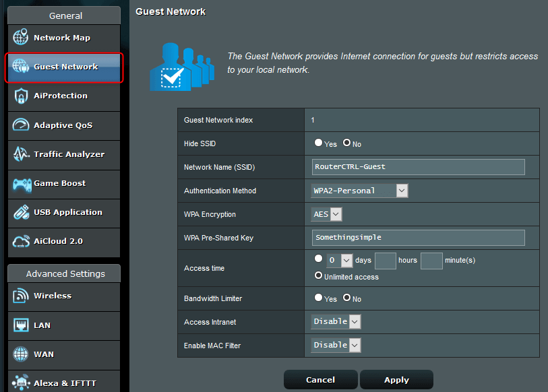Choose Unlimited access radio button

pos(318,275)
